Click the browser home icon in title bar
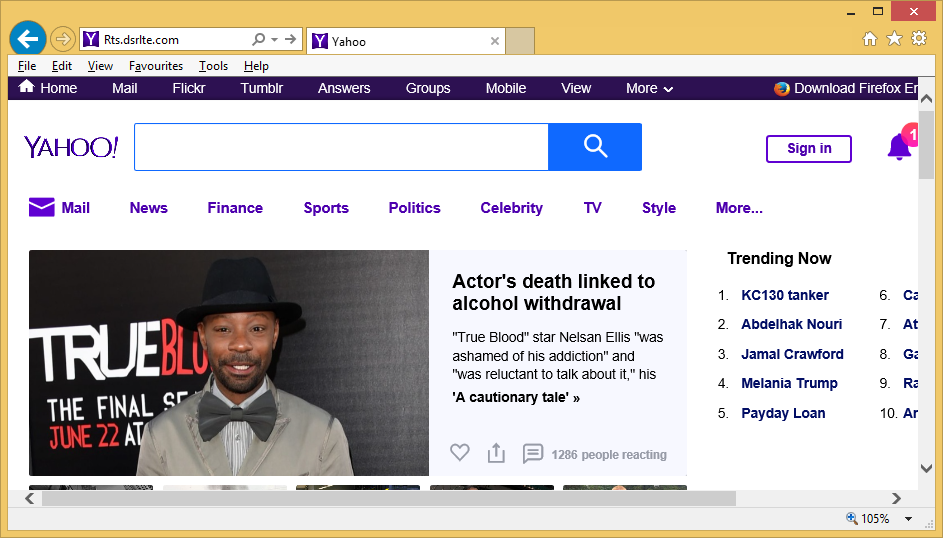944x538 pixels. [870, 38]
